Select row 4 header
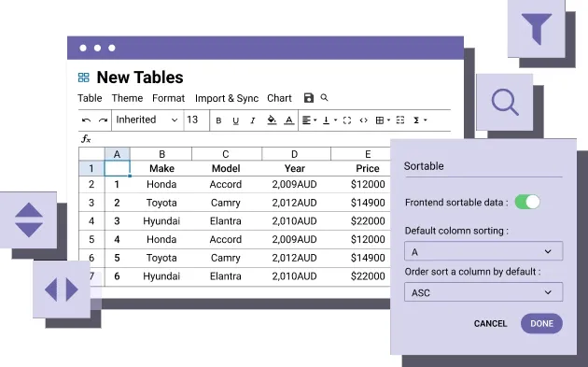The image size is (588, 367). (91, 221)
